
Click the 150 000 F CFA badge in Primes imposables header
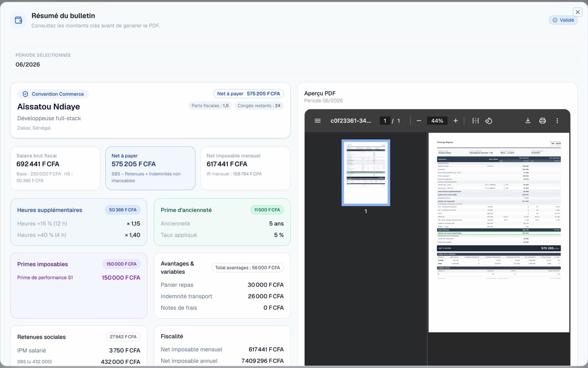(x=121, y=264)
